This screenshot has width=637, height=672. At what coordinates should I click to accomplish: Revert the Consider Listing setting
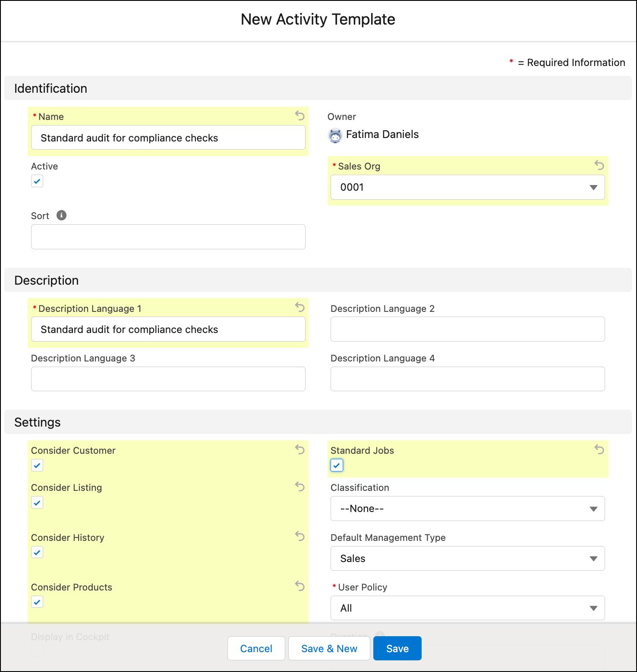(300, 487)
